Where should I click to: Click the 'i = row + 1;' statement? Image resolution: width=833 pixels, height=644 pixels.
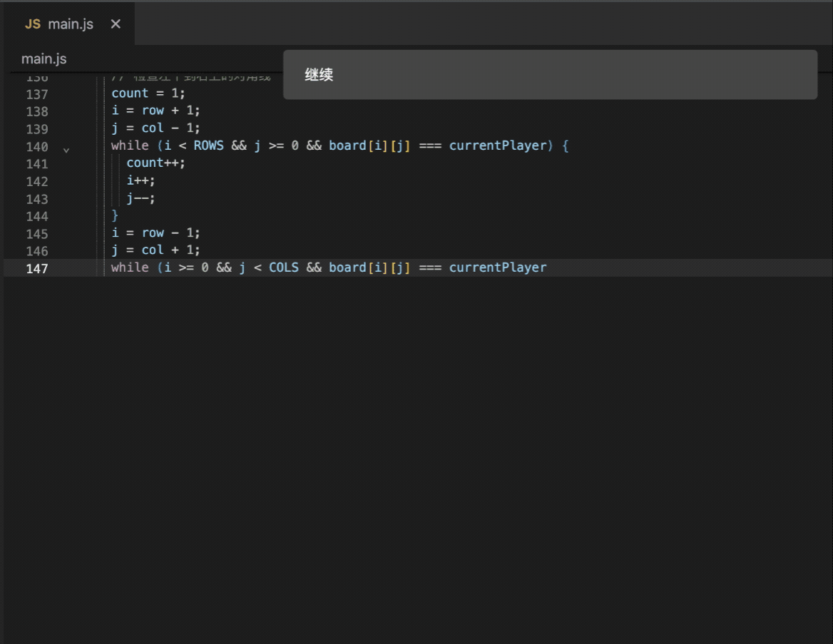155,111
